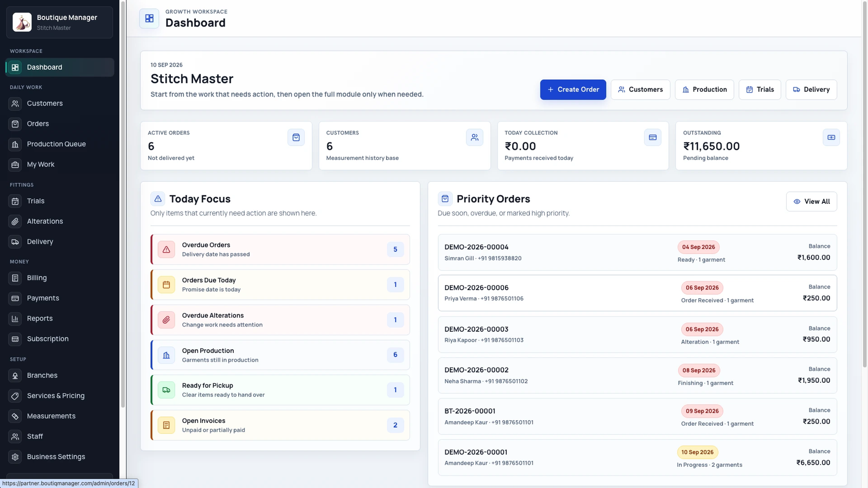Navigate to Reports in sidebar
The height and width of the screenshot is (488, 868).
pyautogui.click(x=60, y=319)
